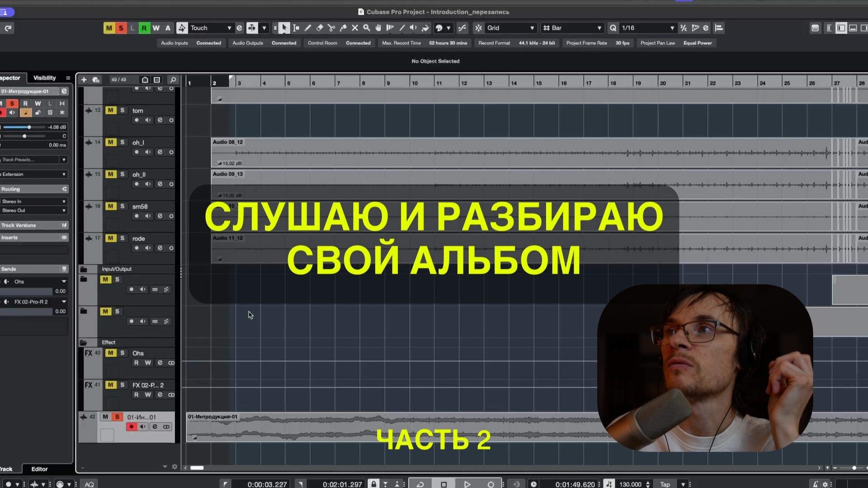The height and width of the screenshot is (488, 868).
Task: Click the Play transport button
Action: pos(467,484)
